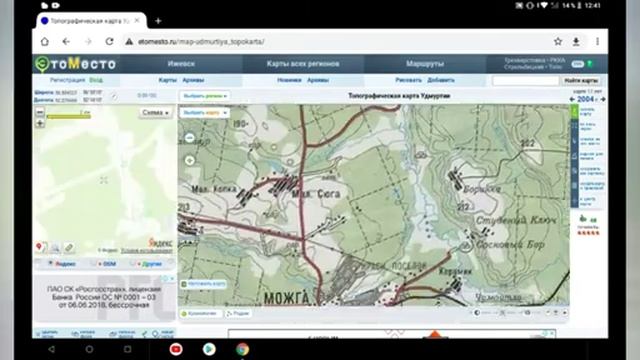Tap the Android recents button
Viewport: 640px width, 360px height.
pos(127,349)
